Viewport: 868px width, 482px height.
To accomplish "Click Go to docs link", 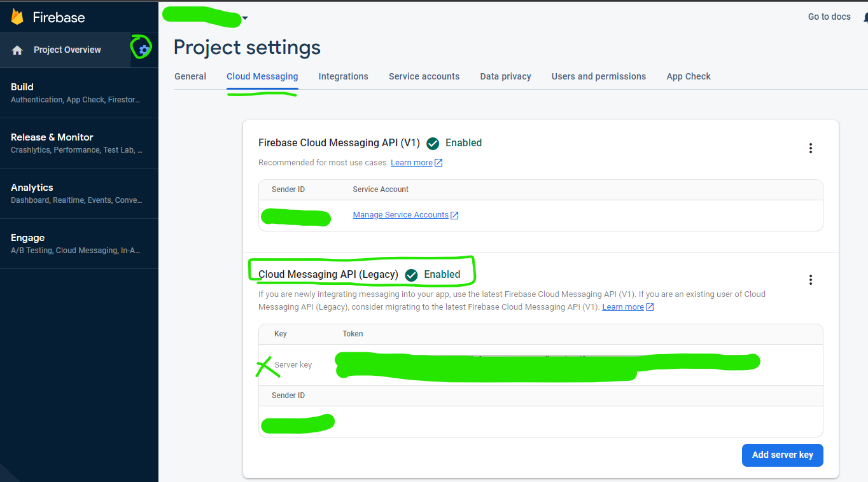I will [x=829, y=17].
